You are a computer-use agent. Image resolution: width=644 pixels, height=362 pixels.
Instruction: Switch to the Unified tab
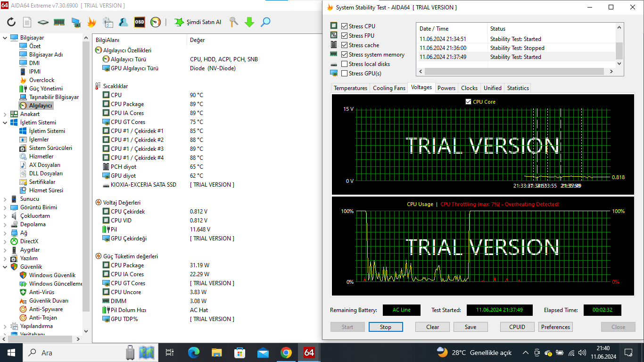(x=493, y=88)
